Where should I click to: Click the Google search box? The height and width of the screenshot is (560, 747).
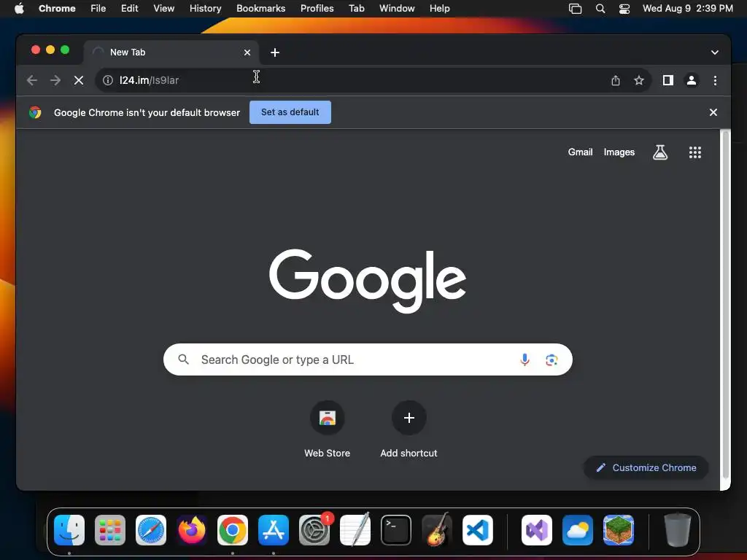click(x=368, y=359)
